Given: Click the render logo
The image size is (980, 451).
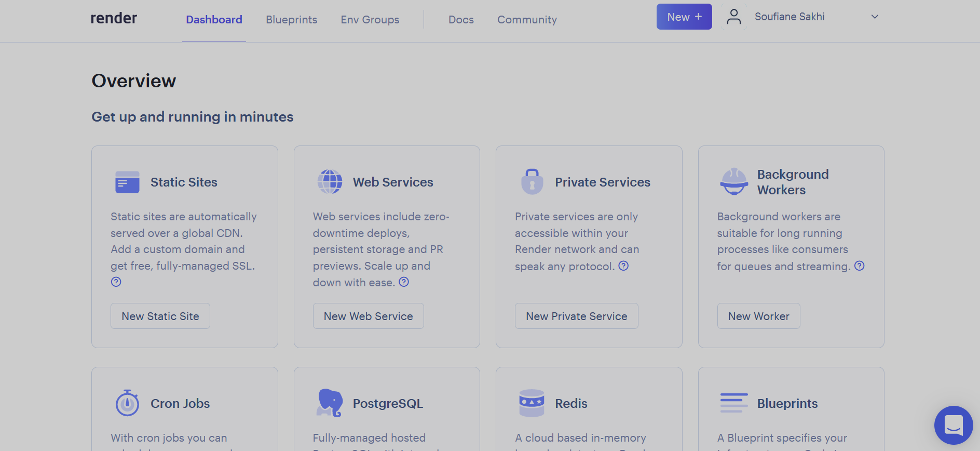Looking at the screenshot, I should 114,18.
